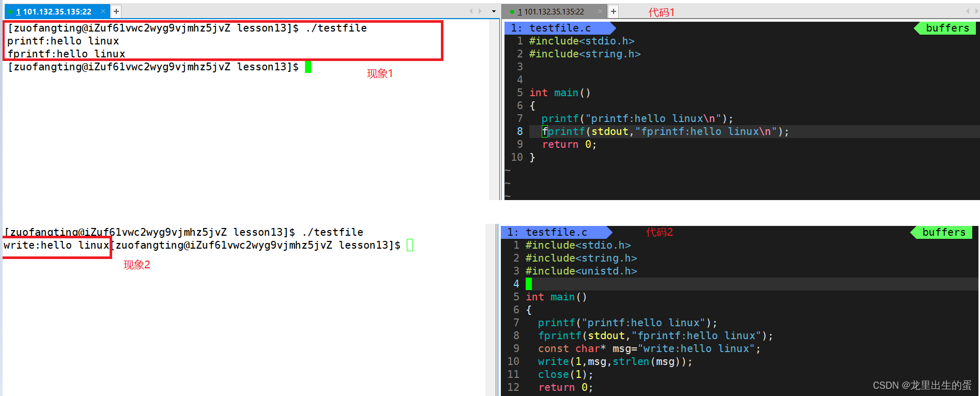
Task: Click the closing brace on line 10
Action: [532, 157]
